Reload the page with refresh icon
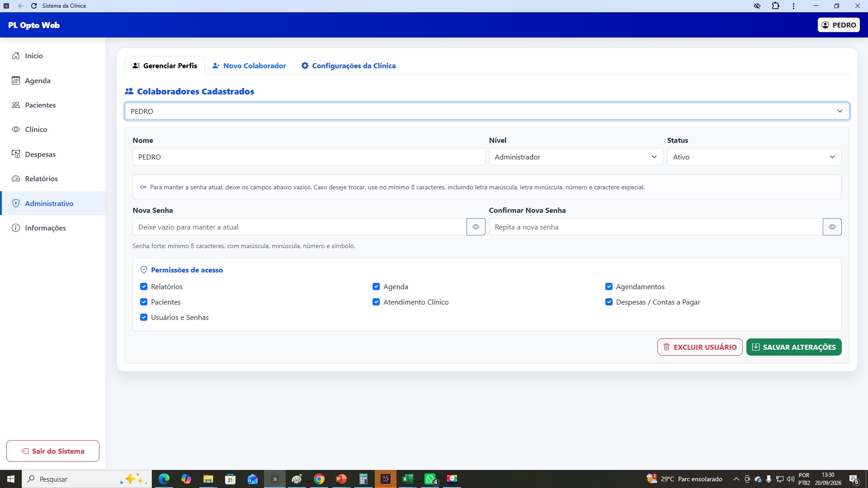868x488 pixels. point(34,6)
